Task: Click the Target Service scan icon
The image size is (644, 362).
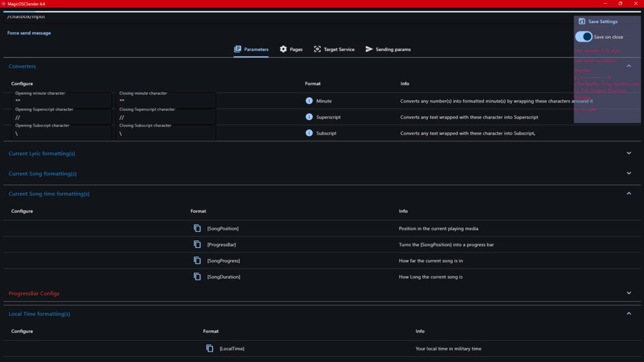Action: pyautogui.click(x=317, y=49)
